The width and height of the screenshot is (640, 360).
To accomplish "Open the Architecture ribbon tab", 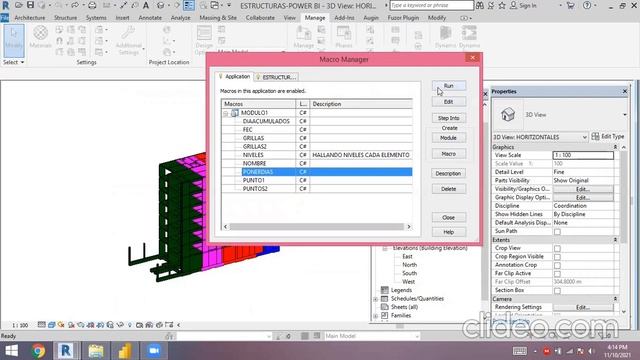I will (x=29, y=18).
